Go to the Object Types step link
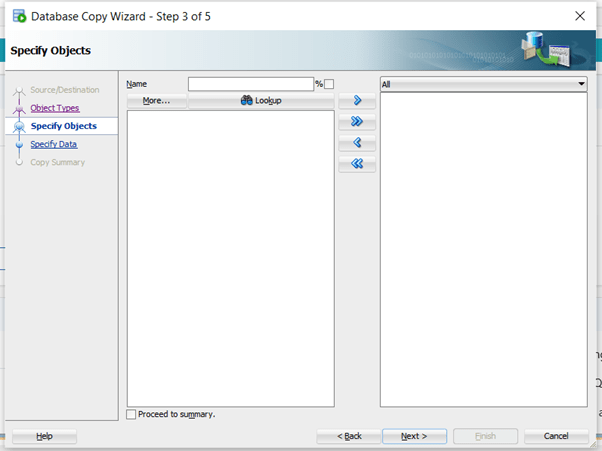 pyautogui.click(x=55, y=108)
